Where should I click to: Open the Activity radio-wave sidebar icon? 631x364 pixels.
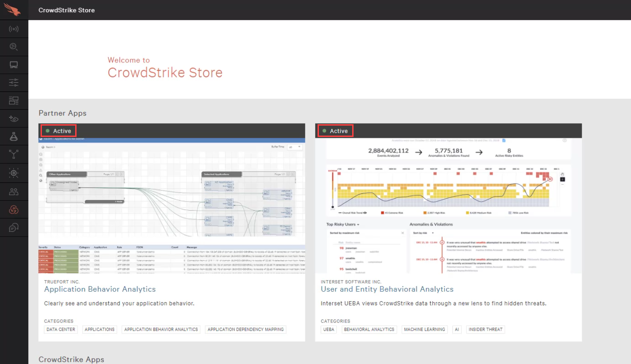coord(14,29)
